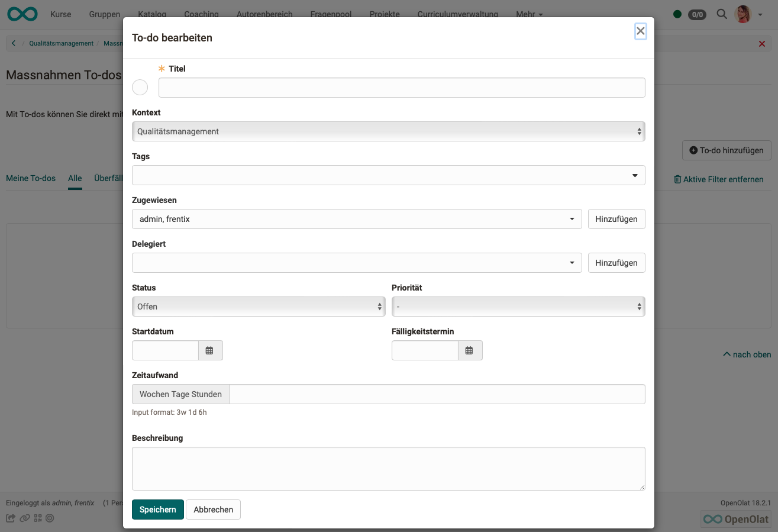
Task: Click Hinzufügen next to Zugewiesen
Action: pos(616,219)
